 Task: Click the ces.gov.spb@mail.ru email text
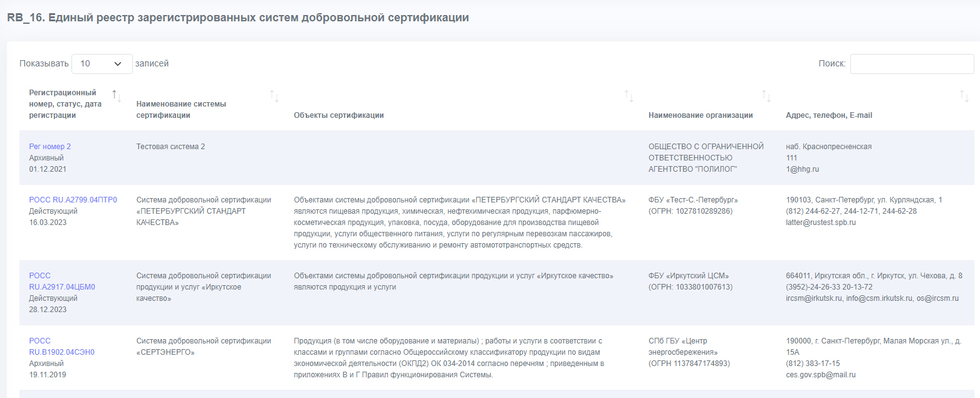[821, 375]
